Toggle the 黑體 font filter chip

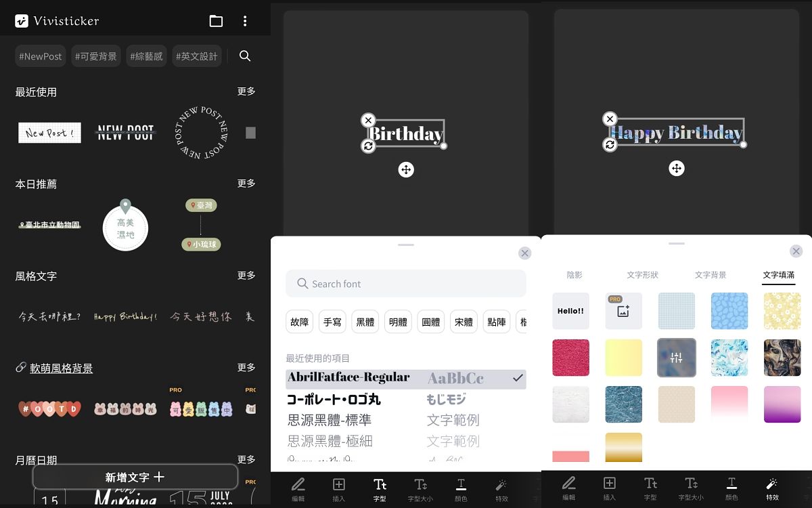tap(365, 322)
